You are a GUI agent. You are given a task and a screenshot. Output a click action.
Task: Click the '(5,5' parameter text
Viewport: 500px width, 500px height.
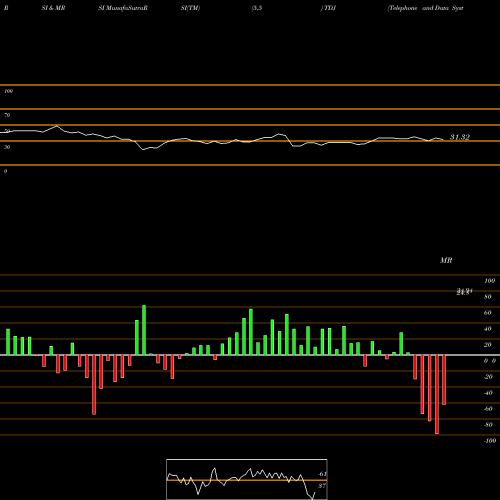(x=257, y=8)
